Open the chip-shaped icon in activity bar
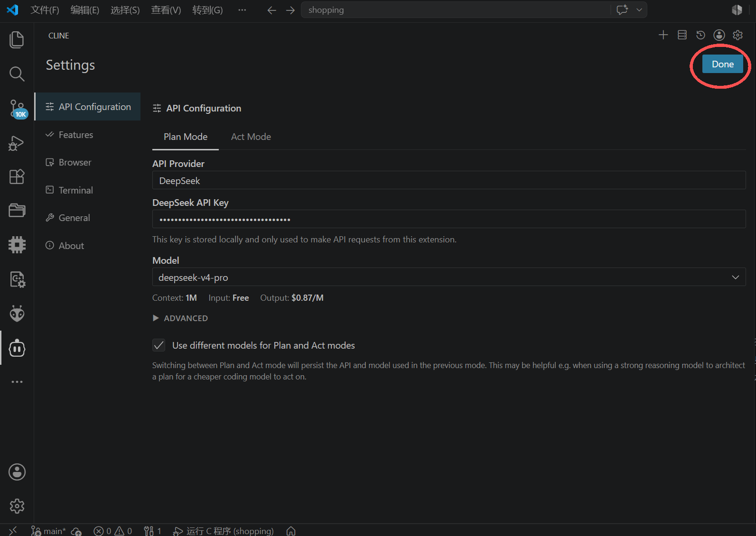The width and height of the screenshot is (756, 536). coord(17,245)
